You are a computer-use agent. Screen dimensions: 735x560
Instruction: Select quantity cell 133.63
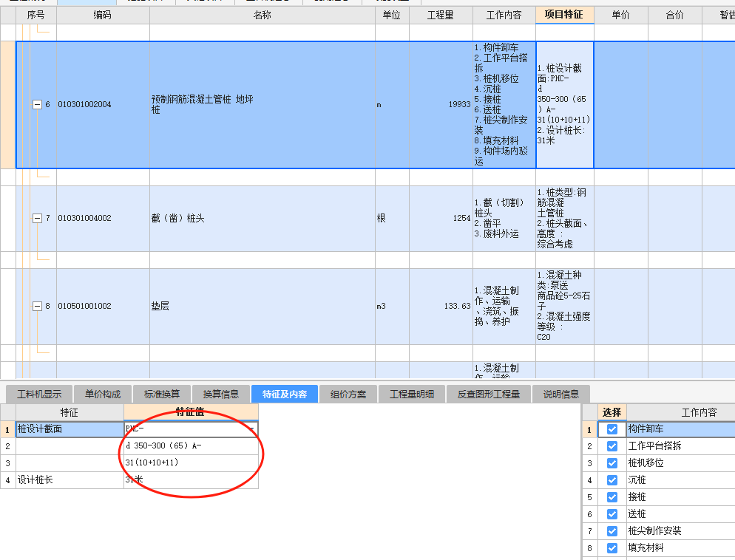point(441,306)
